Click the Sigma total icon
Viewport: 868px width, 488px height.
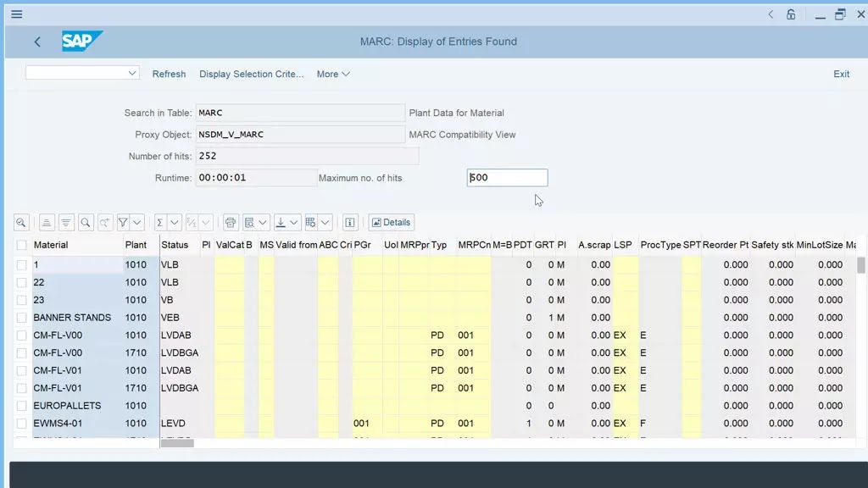[x=159, y=223]
